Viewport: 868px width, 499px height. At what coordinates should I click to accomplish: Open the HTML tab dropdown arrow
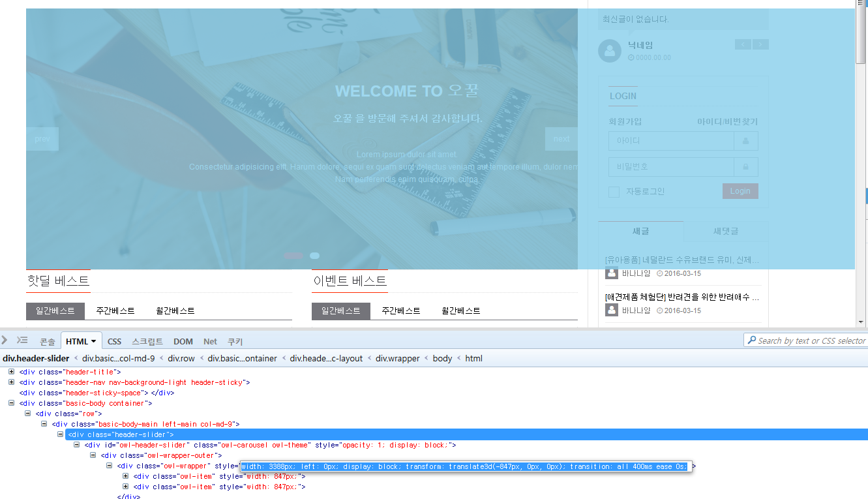tap(93, 341)
